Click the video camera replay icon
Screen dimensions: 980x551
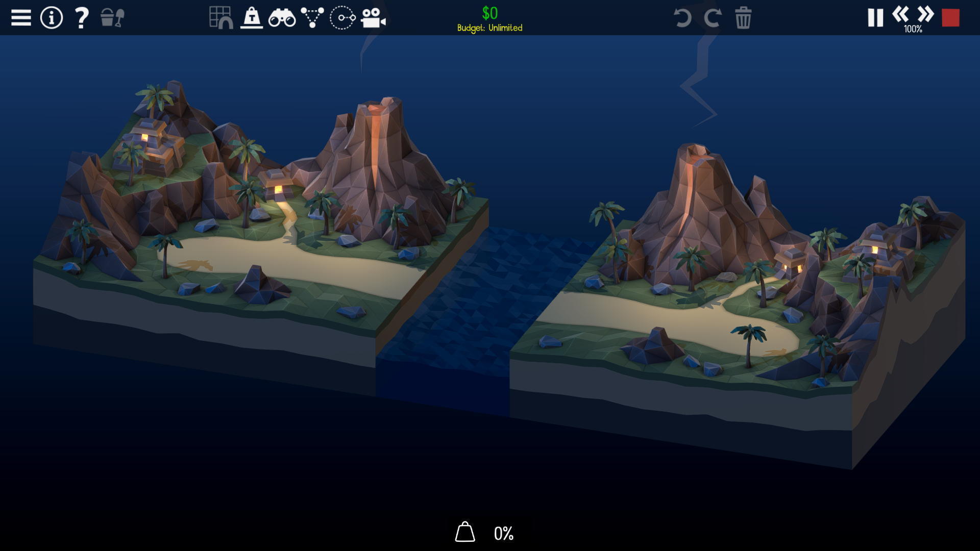[x=373, y=18]
